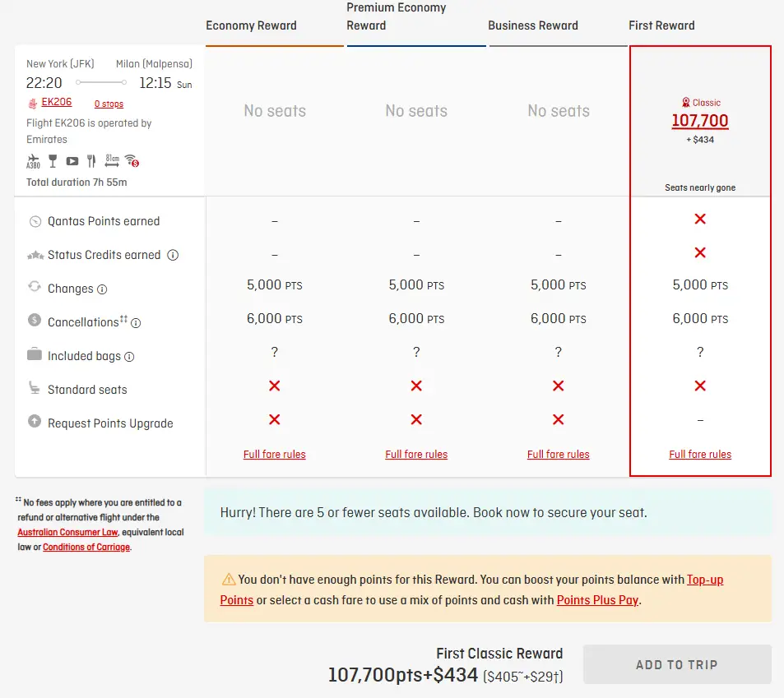The height and width of the screenshot is (698, 784).
Task: Select the Premium Economy Reward tab
Action: (396, 16)
